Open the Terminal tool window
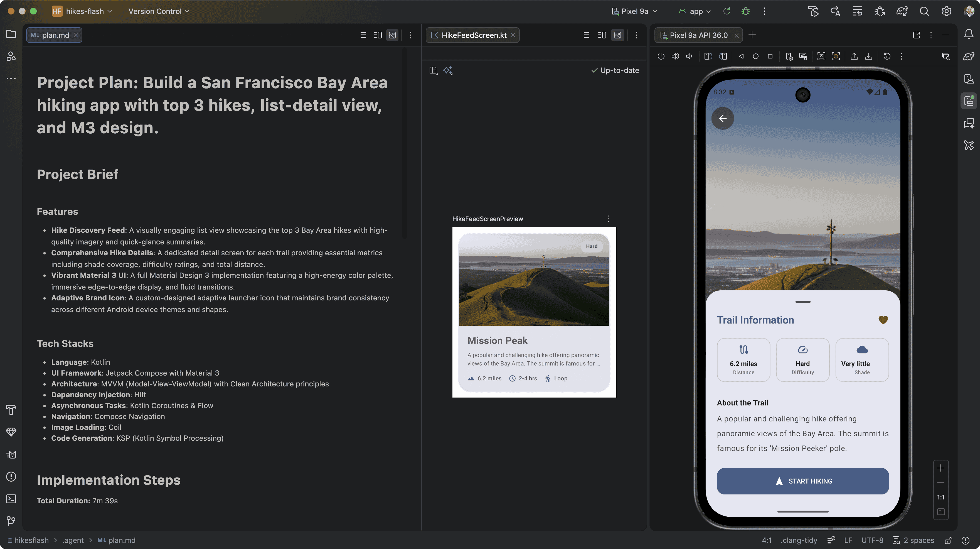The width and height of the screenshot is (980, 549). coord(11,499)
